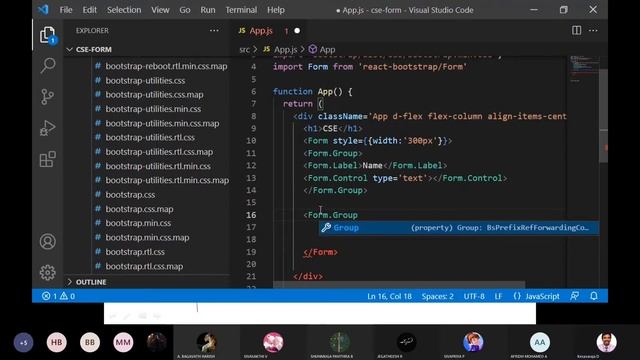640x360 pixels.
Task: Open bootstrap-utilities.css file
Action: click(x=145, y=80)
